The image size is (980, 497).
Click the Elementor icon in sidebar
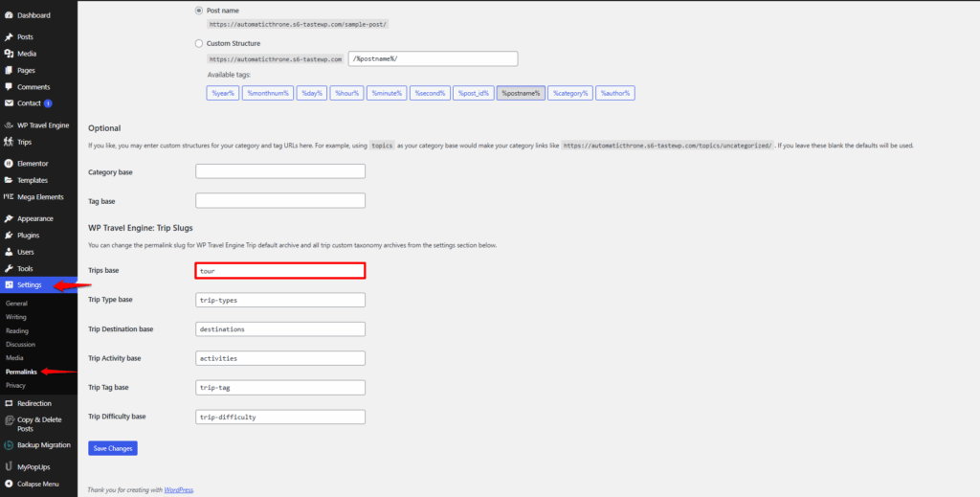(x=9, y=164)
